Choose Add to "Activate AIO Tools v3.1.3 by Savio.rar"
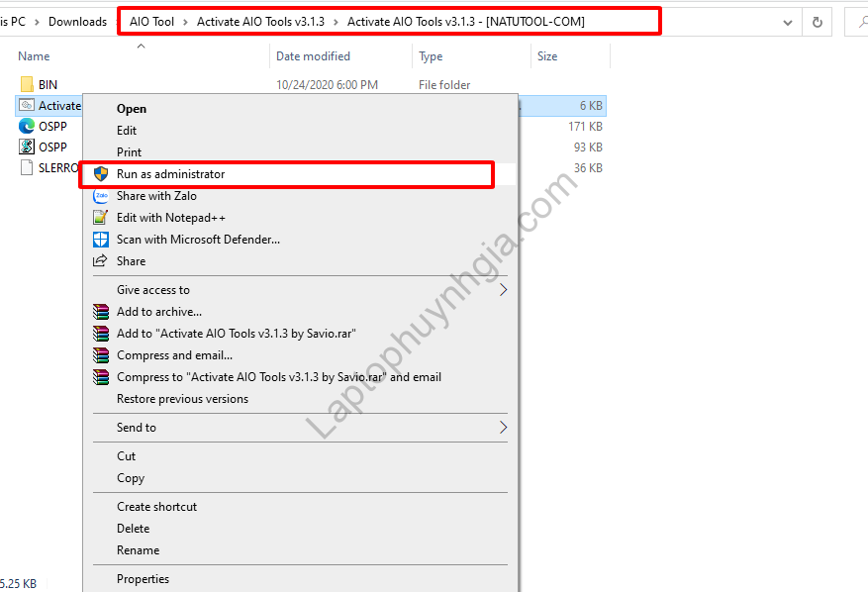Image resolution: width=868 pixels, height=592 pixels. click(x=237, y=334)
